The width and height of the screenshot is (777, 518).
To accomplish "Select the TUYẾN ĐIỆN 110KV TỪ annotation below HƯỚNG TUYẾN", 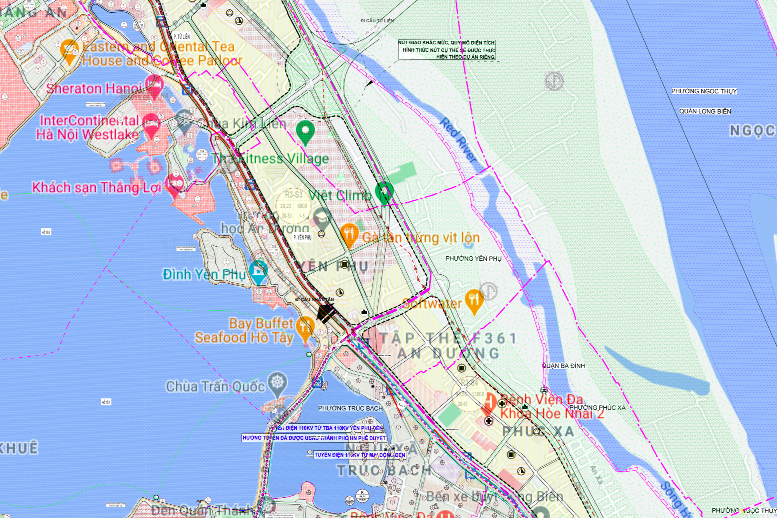I will coord(360,455).
